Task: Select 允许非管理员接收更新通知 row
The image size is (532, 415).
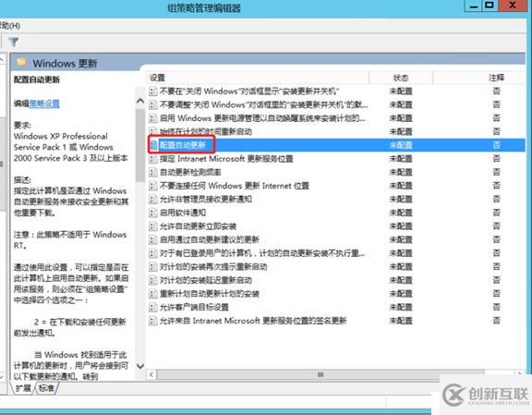Action: (336, 199)
